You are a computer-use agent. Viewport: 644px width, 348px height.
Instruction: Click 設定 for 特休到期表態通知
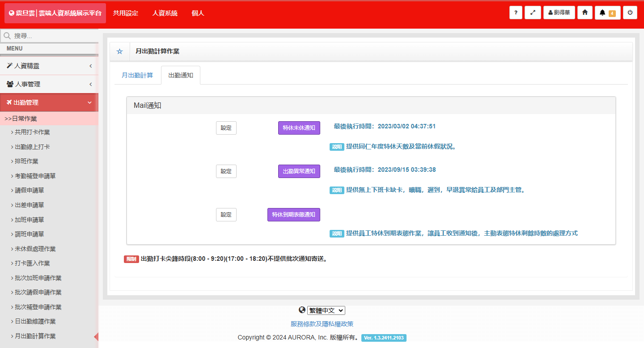[x=226, y=215]
